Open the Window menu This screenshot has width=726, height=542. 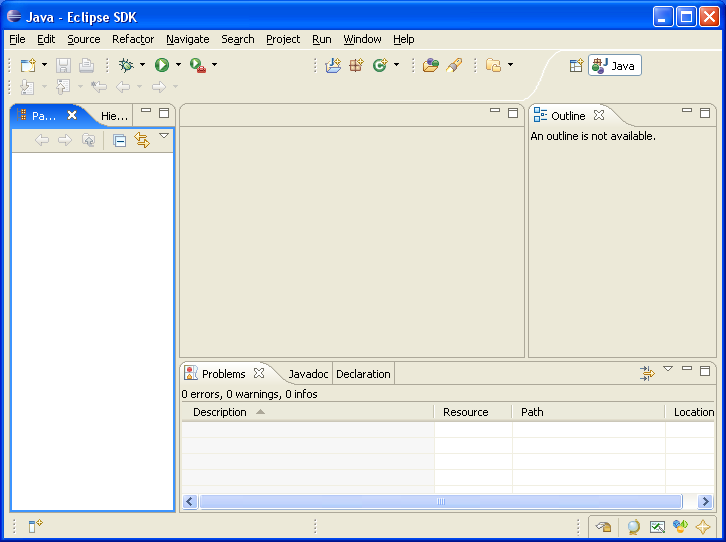click(362, 39)
